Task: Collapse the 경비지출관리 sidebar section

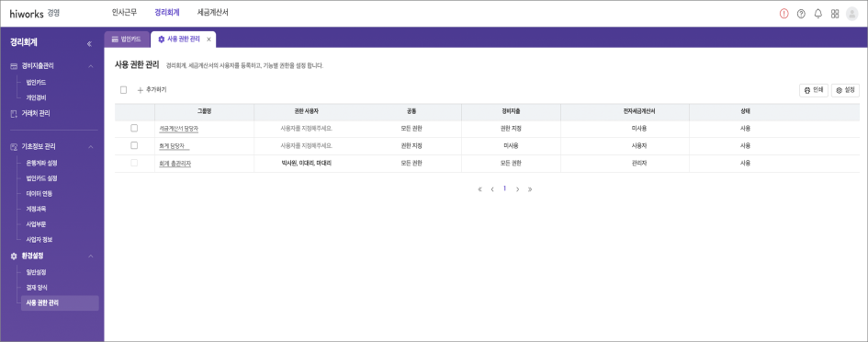Action: (91, 66)
